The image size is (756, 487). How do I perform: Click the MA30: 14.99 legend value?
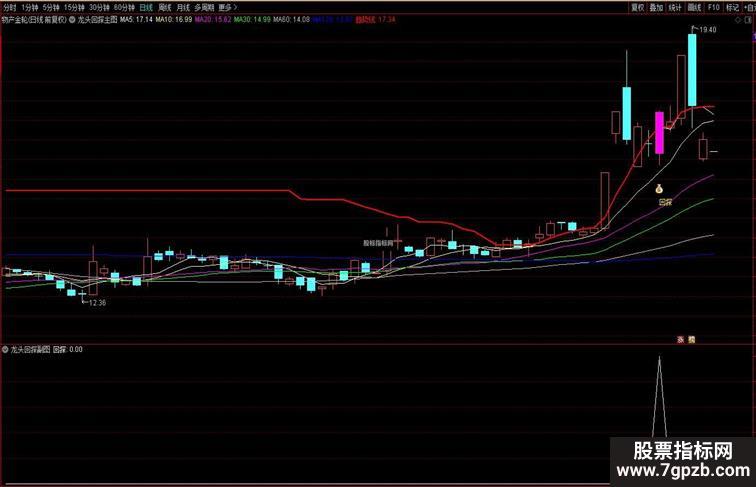coord(252,20)
